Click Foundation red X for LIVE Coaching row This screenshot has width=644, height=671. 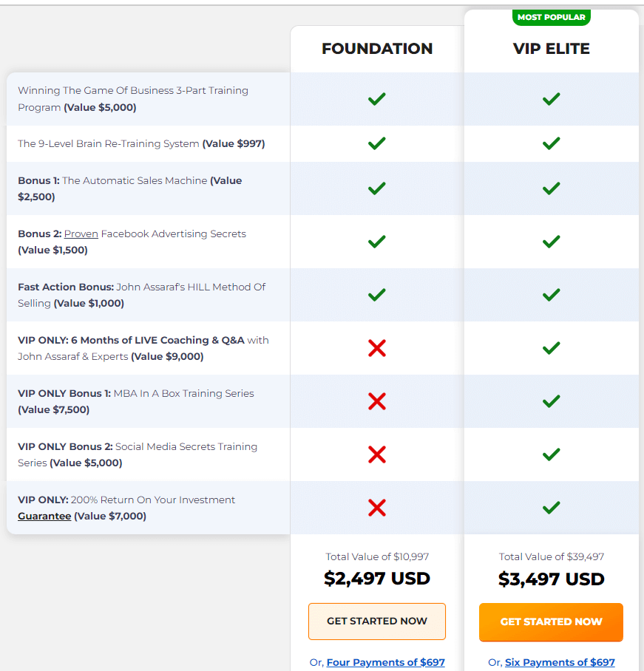pos(377,348)
